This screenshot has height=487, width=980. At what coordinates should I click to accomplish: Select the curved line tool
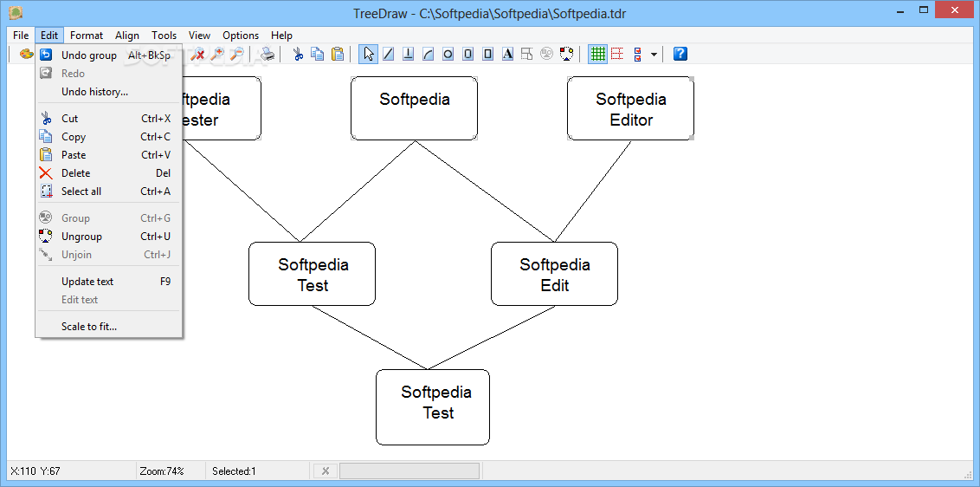[429, 55]
